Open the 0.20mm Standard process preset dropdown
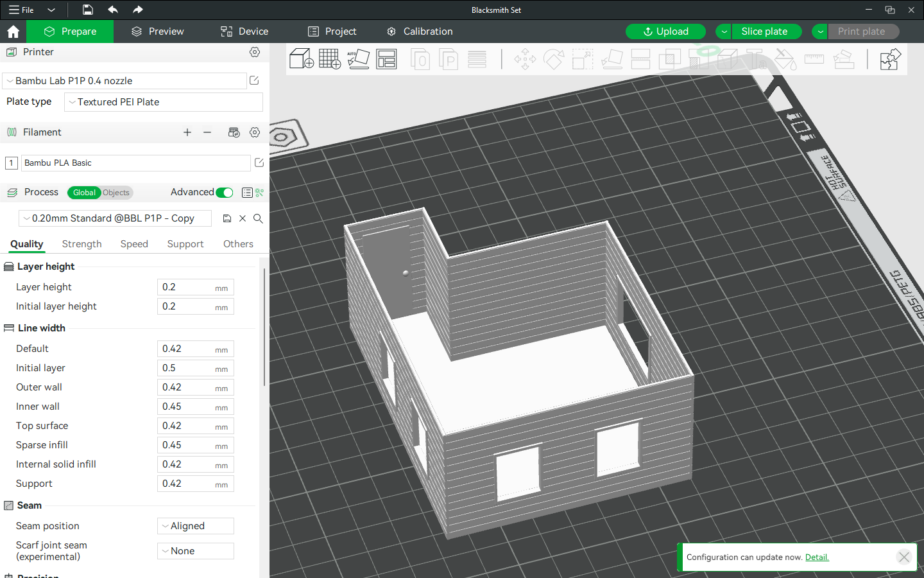924x578 pixels. 116,218
